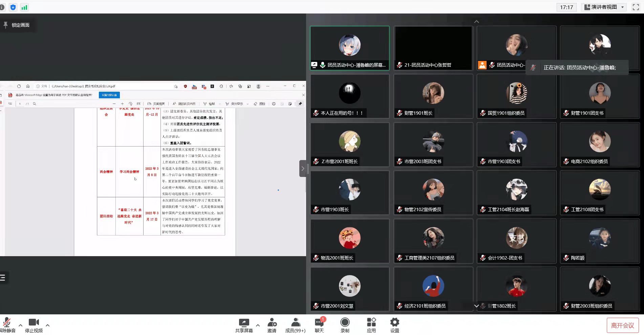Select the 财管1901班长 participant thumbnail

point(433,96)
